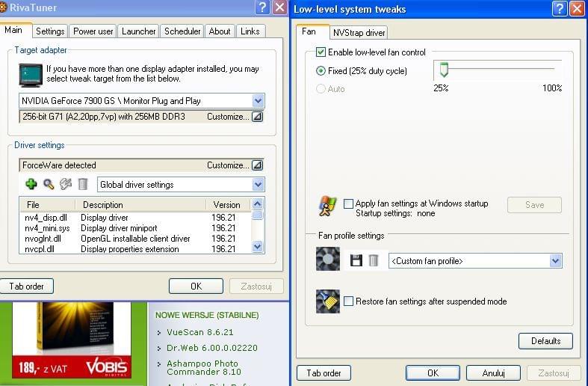Image resolution: width=588 pixels, height=386 pixels.
Task: Click the Save fan settings button
Action: click(x=534, y=205)
